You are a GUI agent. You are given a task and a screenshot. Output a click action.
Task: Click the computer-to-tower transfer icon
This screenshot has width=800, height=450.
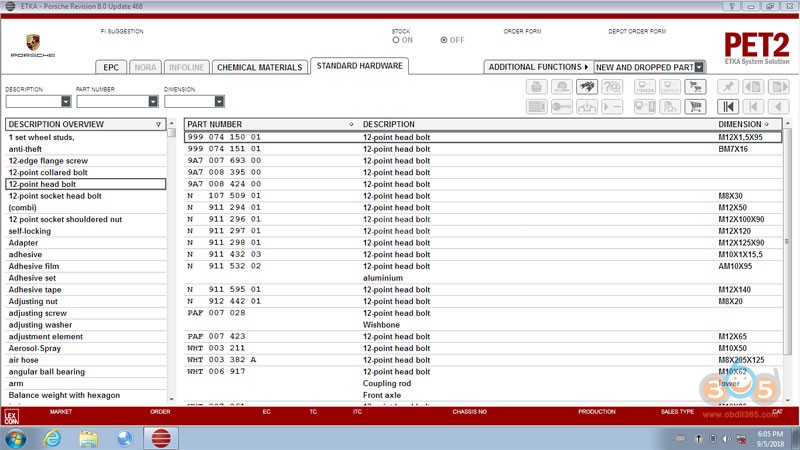point(645,107)
